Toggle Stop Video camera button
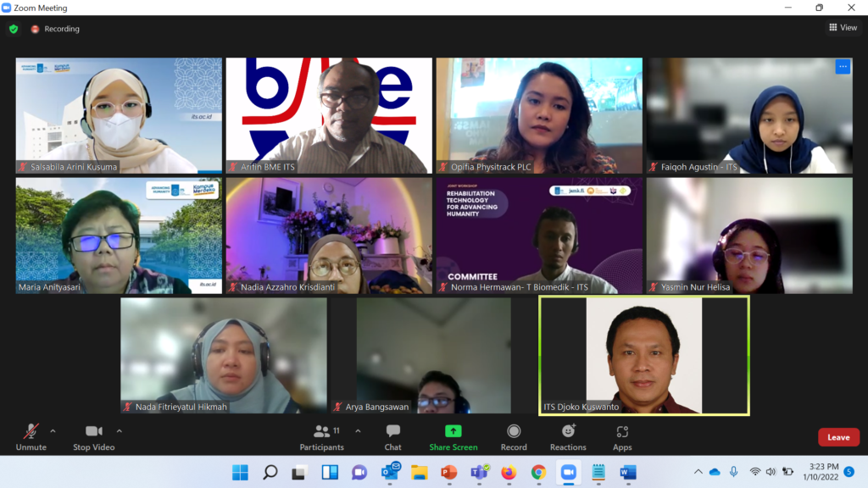Image resolution: width=868 pixels, height=488 pixels. [x=93, y=436]
